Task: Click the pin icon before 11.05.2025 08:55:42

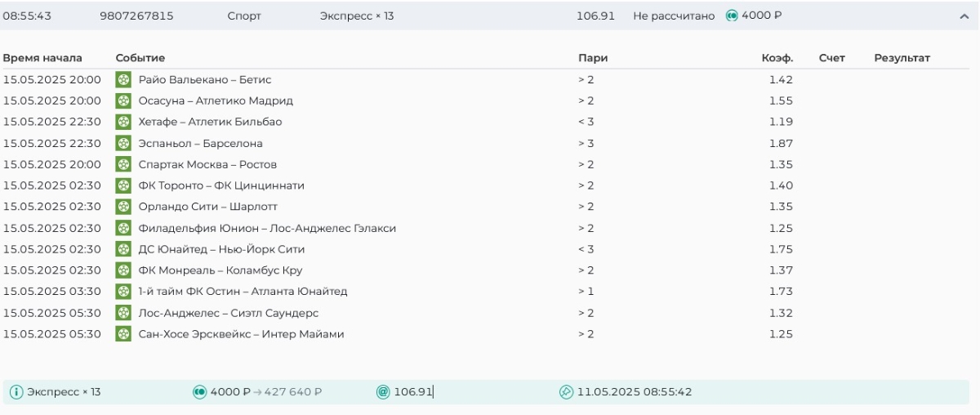Action: point(567,392)
